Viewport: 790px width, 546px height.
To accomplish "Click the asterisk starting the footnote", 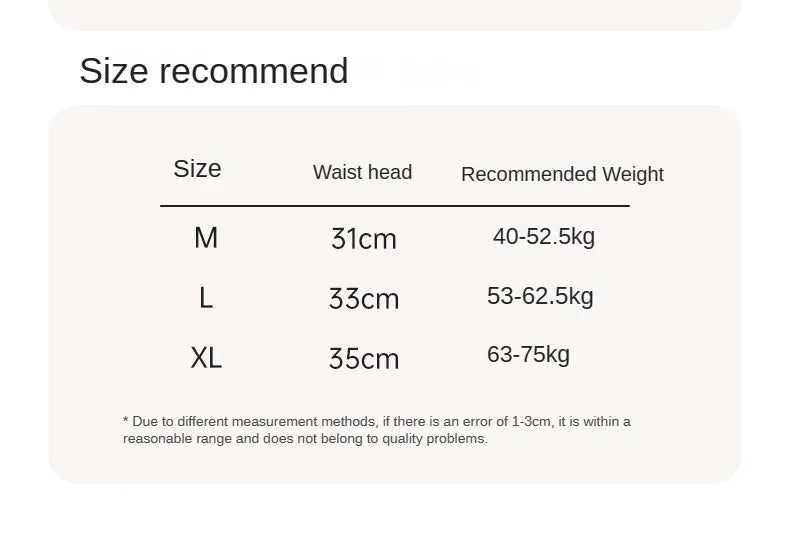I will coord(126,422).
